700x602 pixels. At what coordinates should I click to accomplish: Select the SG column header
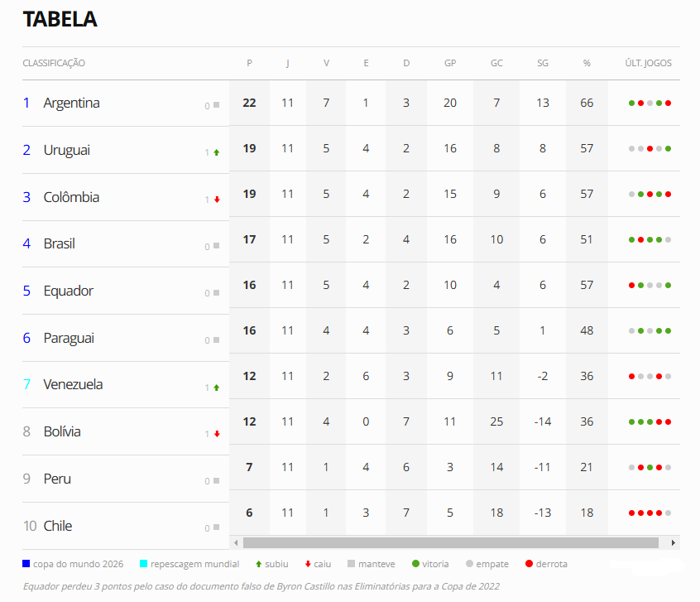click(543, 63)
